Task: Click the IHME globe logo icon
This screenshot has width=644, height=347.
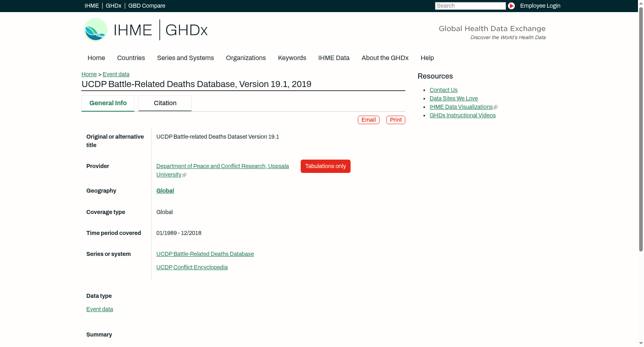Action: pyautogui.click(x=96, y=30)
